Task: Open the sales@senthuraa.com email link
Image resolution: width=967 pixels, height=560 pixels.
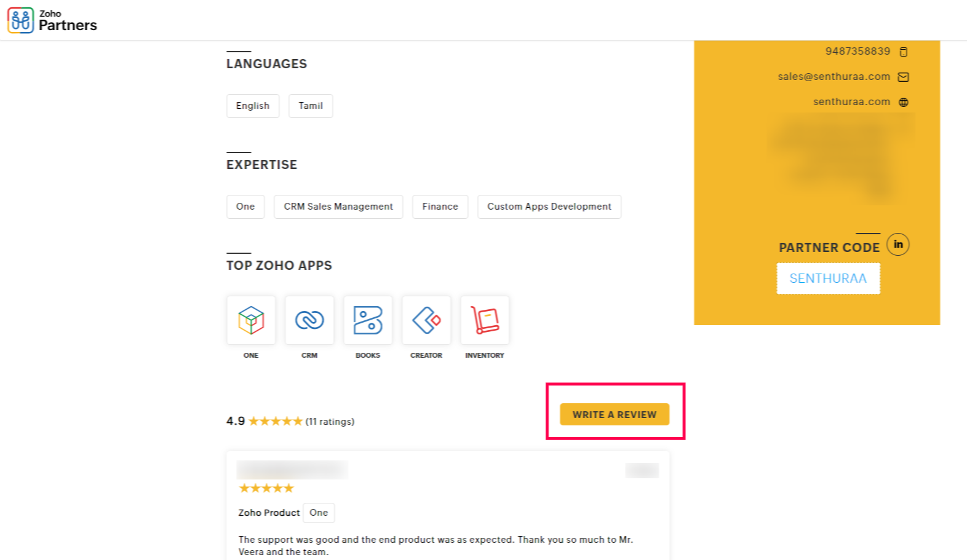Action: tap(834, 76)
